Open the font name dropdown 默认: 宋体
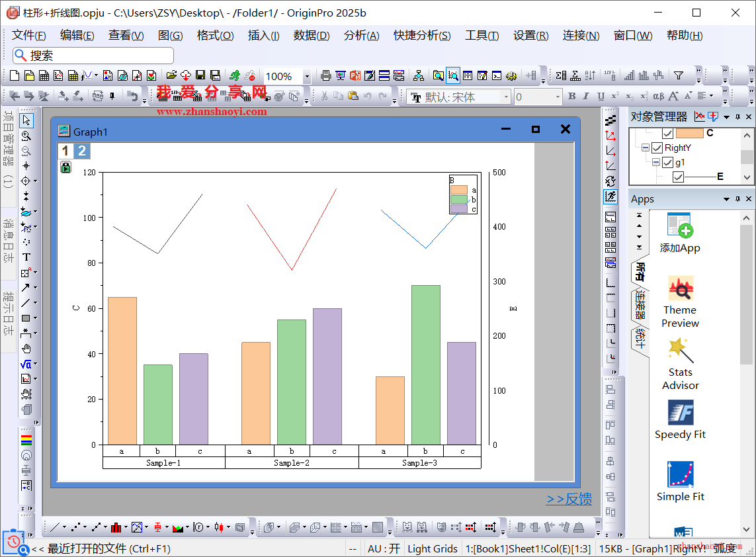756x557 pixels. (506, 97)
